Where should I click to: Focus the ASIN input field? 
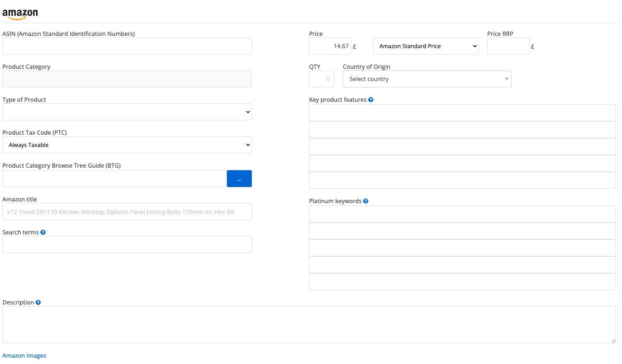[x=127, y=46]
